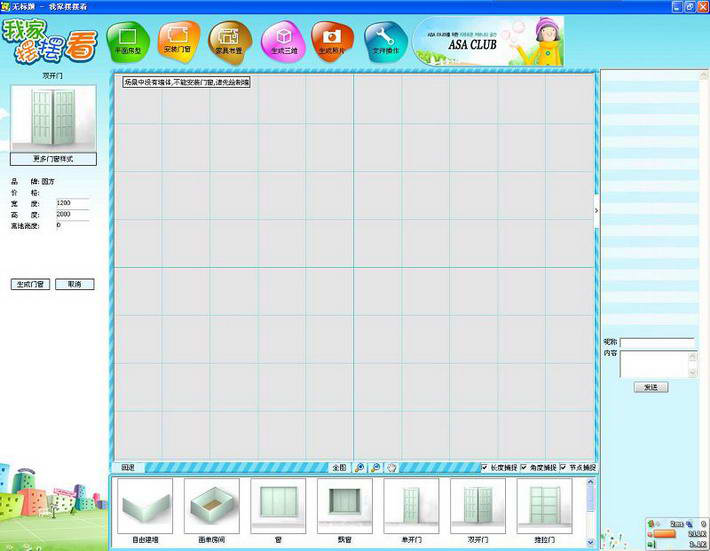Select the 画单房间 single room item
The width and height of the screenshot is (710, 551).
coord(211,511)
